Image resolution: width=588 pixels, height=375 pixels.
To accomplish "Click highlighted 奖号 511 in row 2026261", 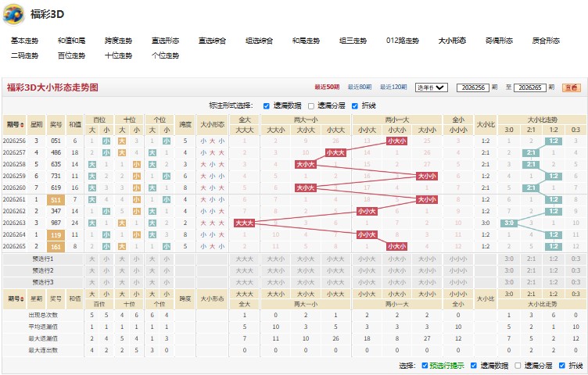I will (56, 200).
